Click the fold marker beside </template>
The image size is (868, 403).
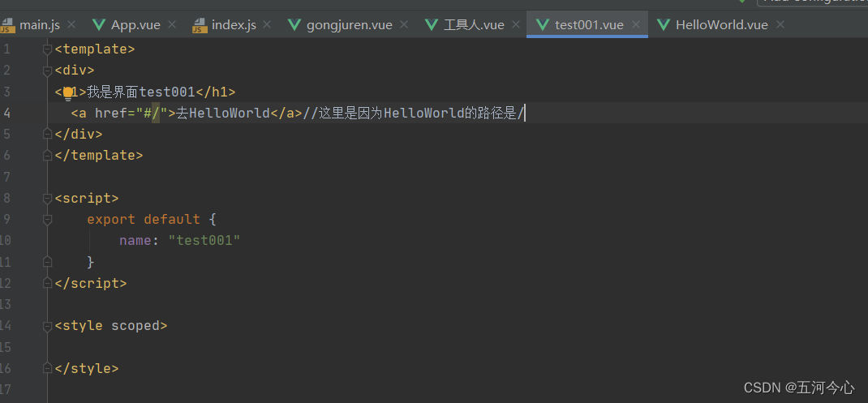pyautogui.click(x=48, y=156)
